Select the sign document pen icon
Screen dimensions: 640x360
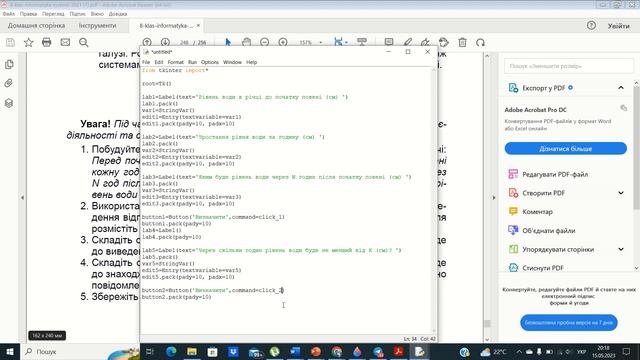(x=425, y=42)
